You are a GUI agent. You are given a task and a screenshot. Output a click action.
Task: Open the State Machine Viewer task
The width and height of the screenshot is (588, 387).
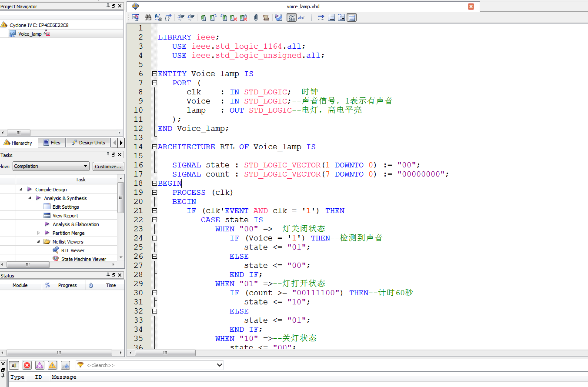[x=83, y=259]
